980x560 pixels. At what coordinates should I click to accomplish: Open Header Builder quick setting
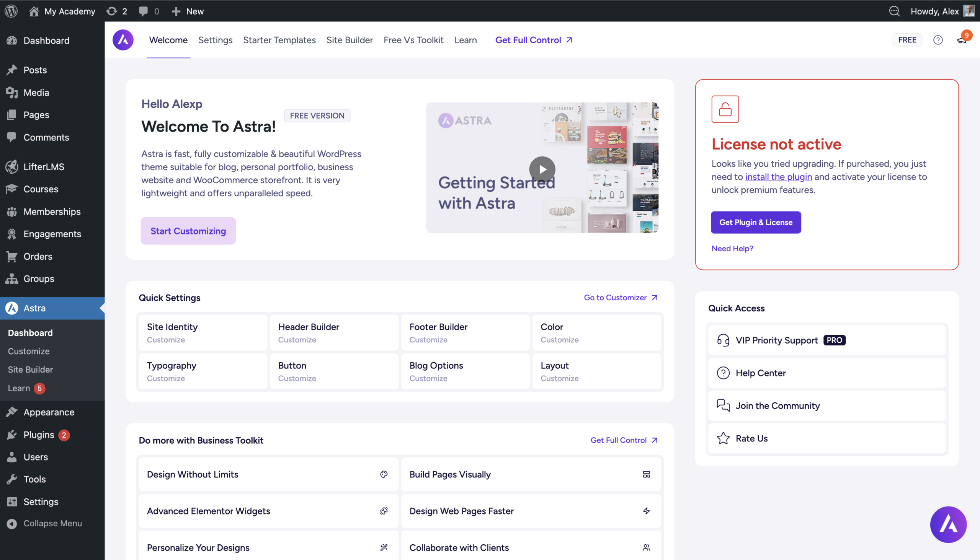coord(334,333)
